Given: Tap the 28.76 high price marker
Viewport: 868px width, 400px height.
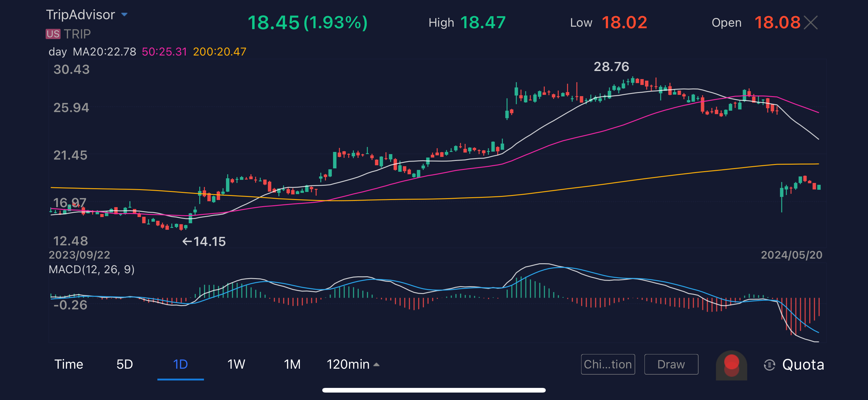Looking at the screenshot, I should (x=611, y=67).
